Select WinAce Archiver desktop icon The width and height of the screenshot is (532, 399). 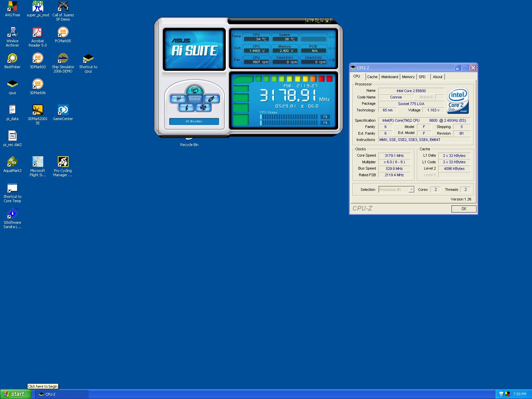click(x=12, y=37)
